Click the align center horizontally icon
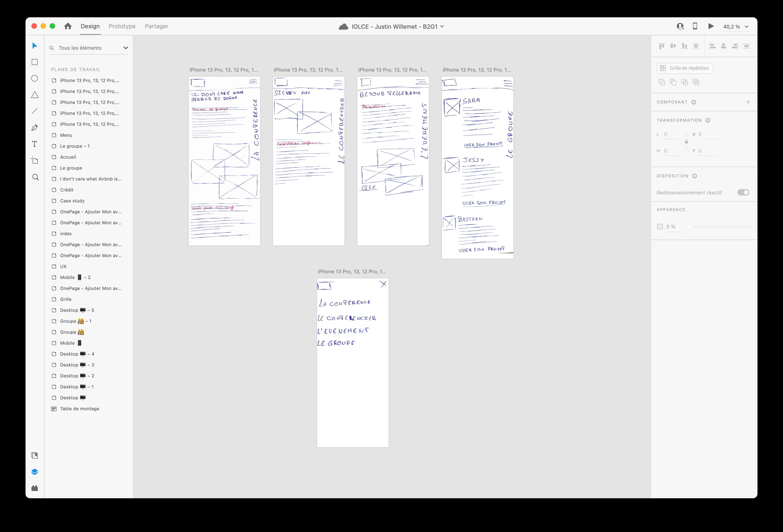This screenshot has width=783, height=532. [723, 46]
